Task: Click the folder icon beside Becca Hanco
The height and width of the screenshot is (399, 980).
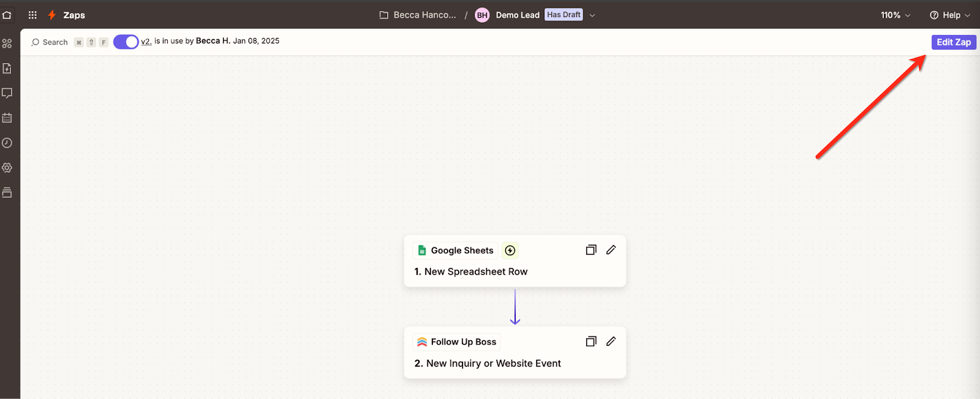Action: click(384, 15)
